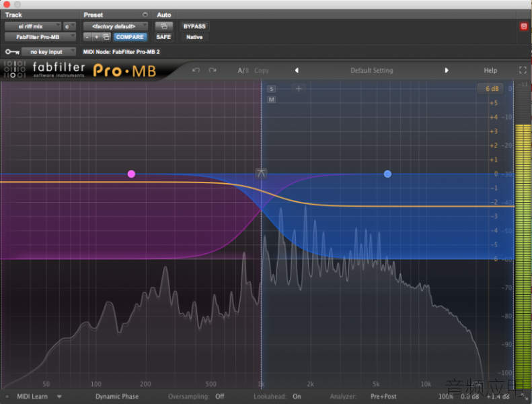Click the 100% mix value

[446, 396]
